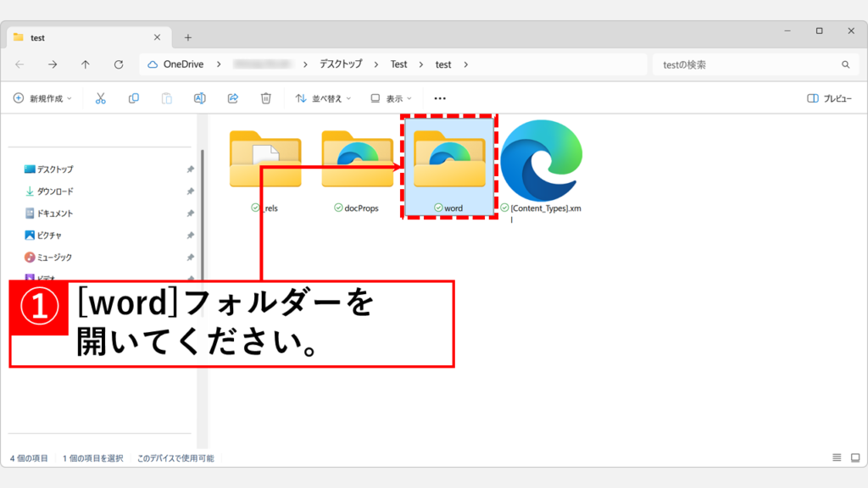This screenshot has height=488, width=868.
Task: Expand chevron after OneDrive in path
Action: [x=219, y=64]
